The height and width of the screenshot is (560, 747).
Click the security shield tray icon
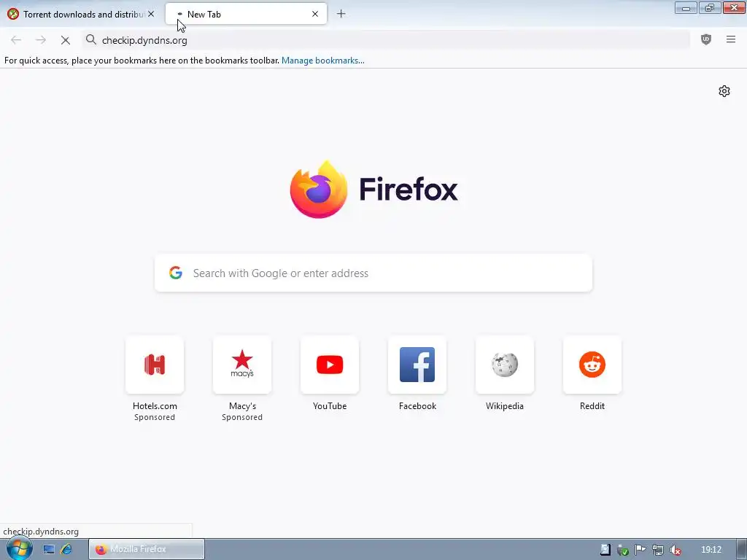coord(623,550)
